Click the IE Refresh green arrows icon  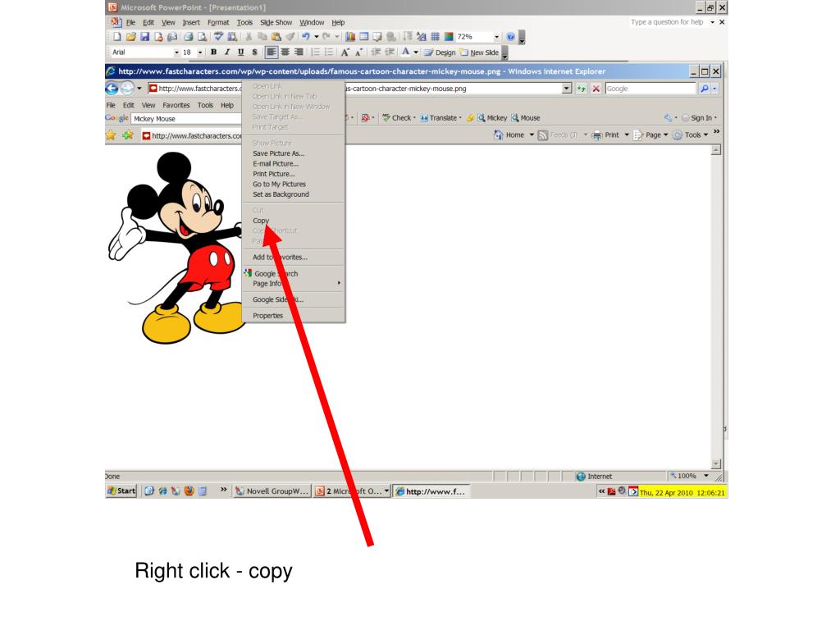click(582, 89)
